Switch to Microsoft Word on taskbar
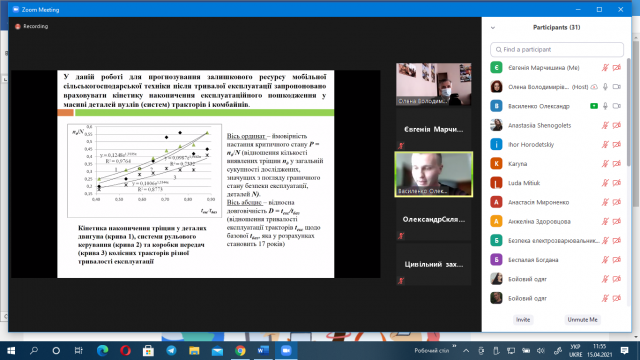The height and width of the screenshot is (360, 640). point(263,351)
